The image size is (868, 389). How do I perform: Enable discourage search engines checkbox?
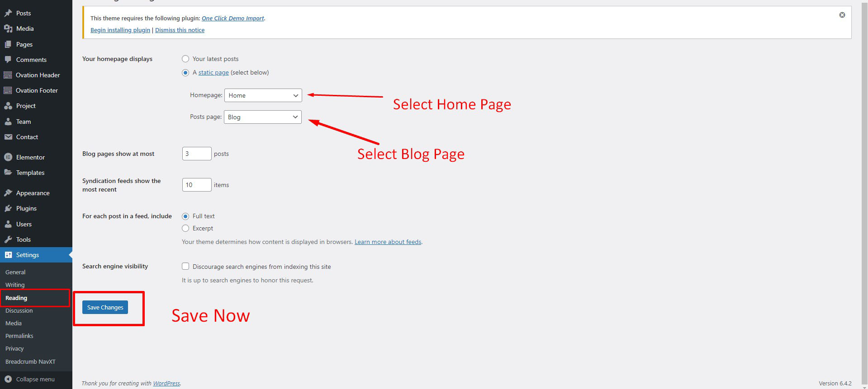click(185, 267)
